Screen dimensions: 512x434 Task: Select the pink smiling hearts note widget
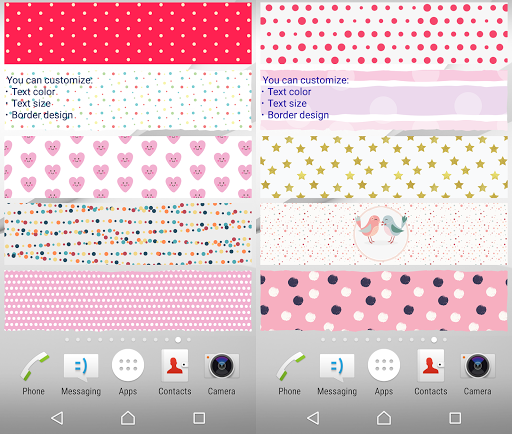click(x=128, y=167)
